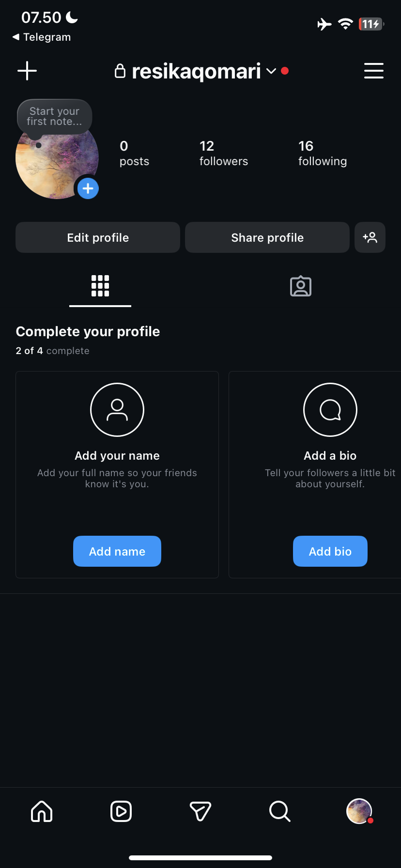Open direct messages paper-plane icon

pyautogui.click(x=200, y=811)
